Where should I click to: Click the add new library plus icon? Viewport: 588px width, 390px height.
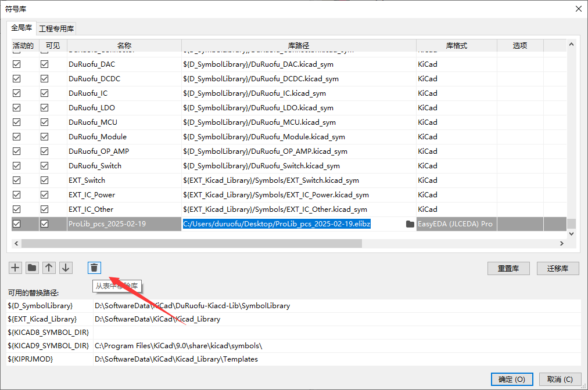coord(15,268)
